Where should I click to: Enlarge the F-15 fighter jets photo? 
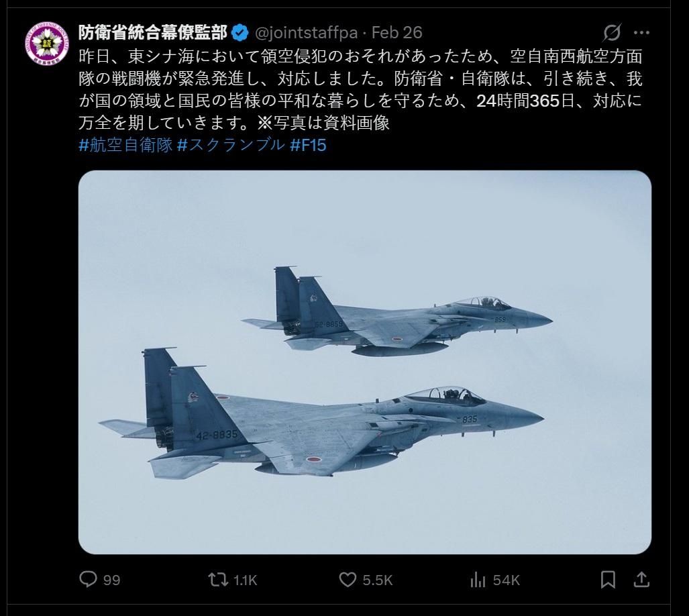pos(365,362)
